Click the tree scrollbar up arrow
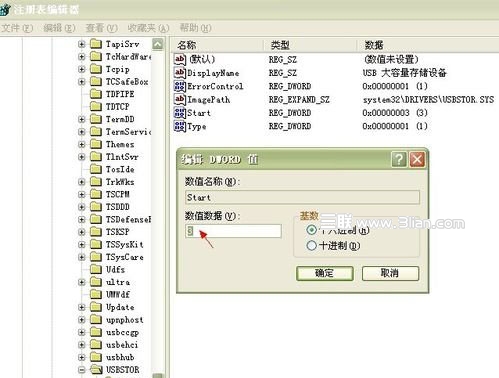This screenshot has width=499, height=378. [158, 44]
